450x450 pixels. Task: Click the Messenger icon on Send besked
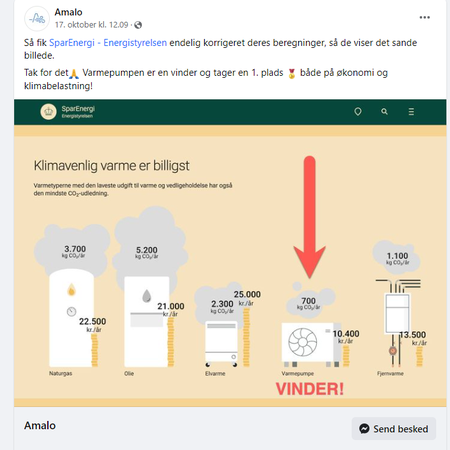coord(364,428)
